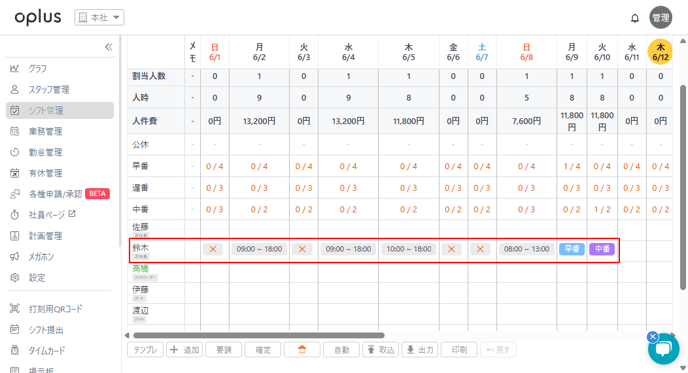Click the 出力 export button

(419, 350)
